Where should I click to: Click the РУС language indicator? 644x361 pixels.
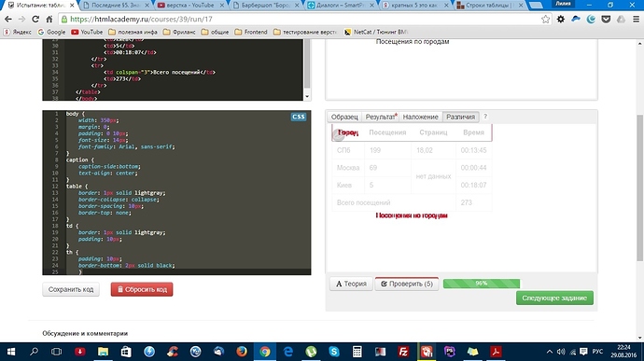click(597, 352)
